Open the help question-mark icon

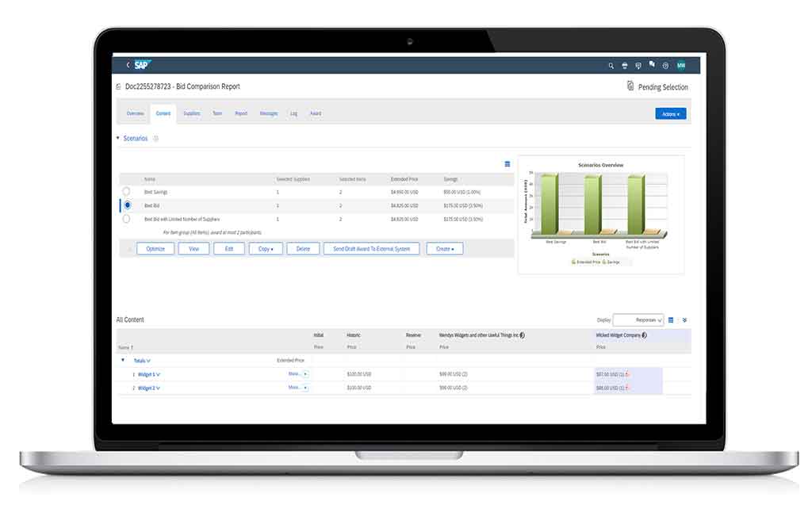point(665,66)
